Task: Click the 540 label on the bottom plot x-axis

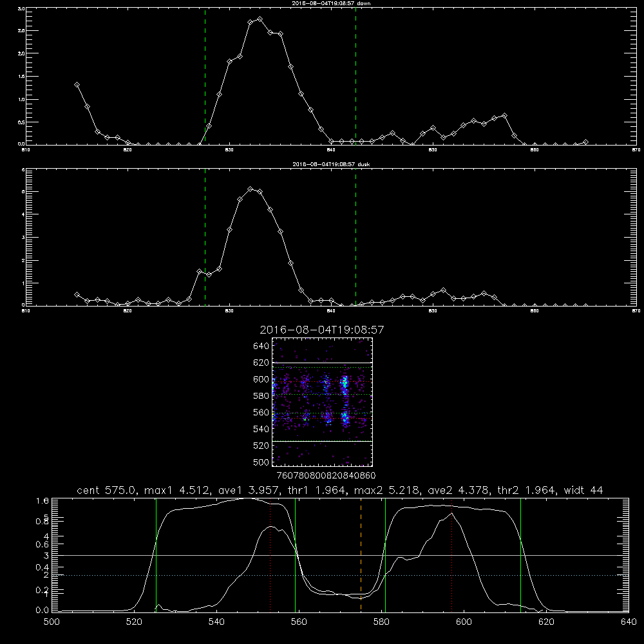Action: [x=216, y=622]
